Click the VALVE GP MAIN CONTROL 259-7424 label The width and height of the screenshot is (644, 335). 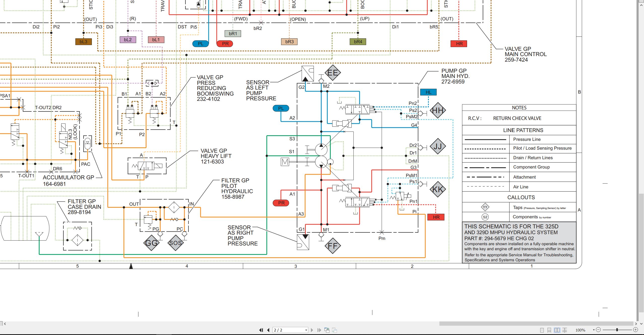click(x=525, y=54)
